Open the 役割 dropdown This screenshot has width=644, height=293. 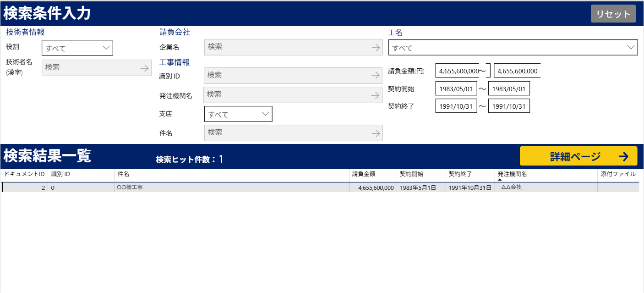click(x=77, y=48)
